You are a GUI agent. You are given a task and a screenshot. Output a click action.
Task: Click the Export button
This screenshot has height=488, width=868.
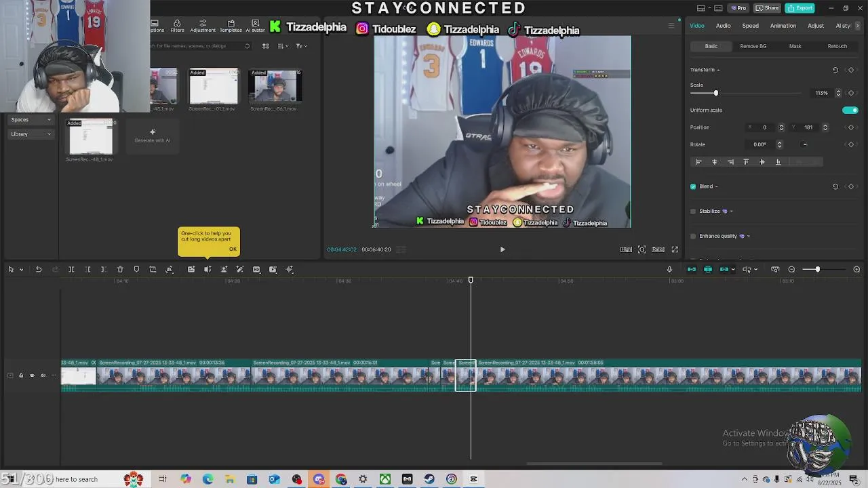800,8
